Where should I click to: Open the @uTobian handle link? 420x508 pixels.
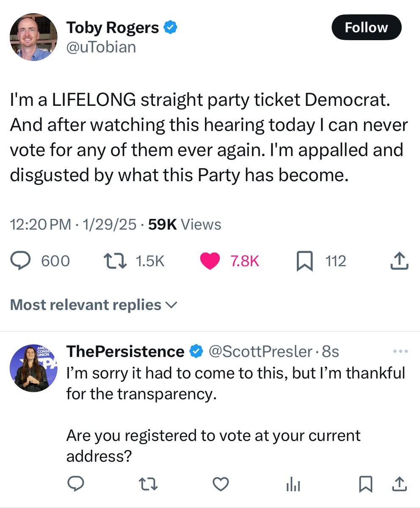(101, 47)
